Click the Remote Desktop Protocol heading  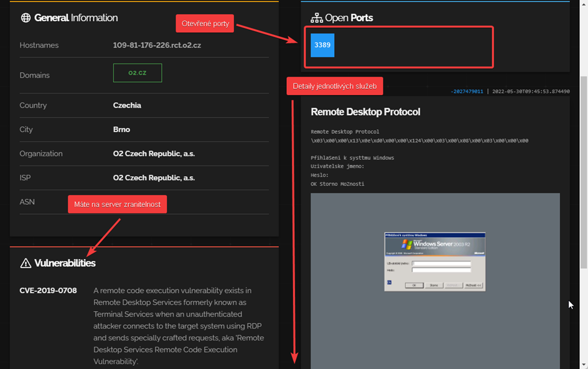coord(365,112)
